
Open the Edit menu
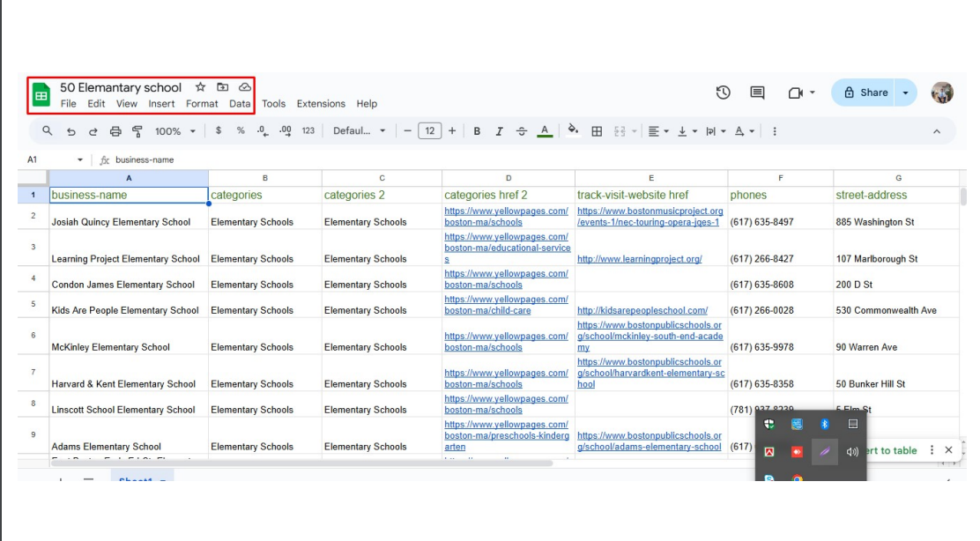[96, 104]
